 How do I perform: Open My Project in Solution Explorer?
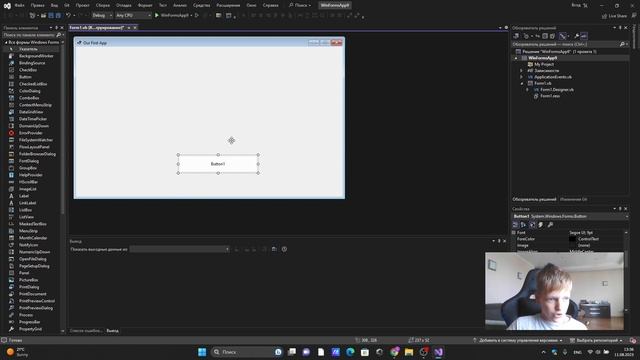click(x=544, y=64)
